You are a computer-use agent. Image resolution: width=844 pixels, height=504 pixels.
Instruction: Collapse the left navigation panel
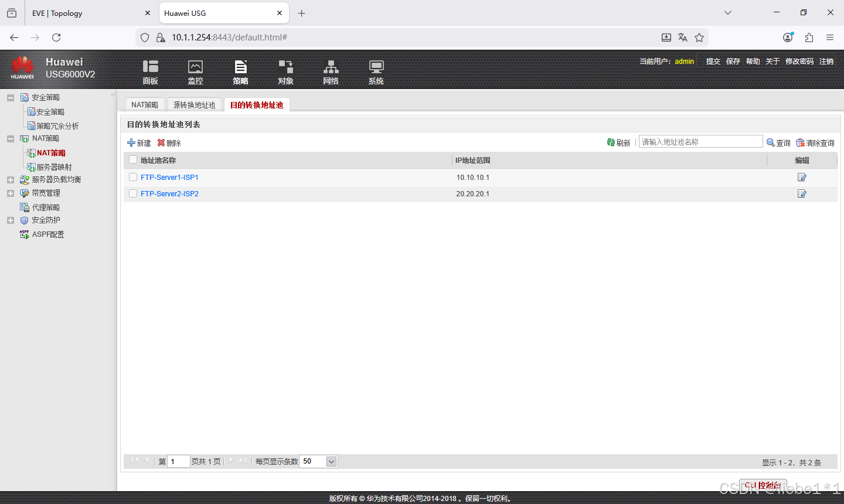click(113, 95)
